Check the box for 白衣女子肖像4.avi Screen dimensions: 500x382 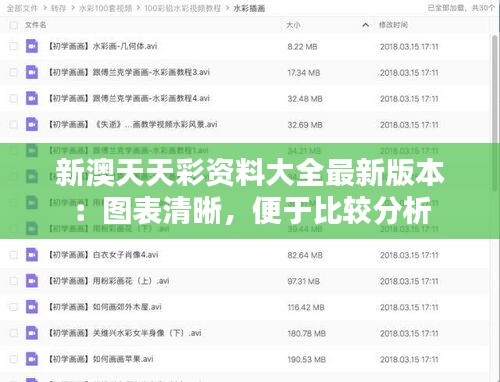13,255
